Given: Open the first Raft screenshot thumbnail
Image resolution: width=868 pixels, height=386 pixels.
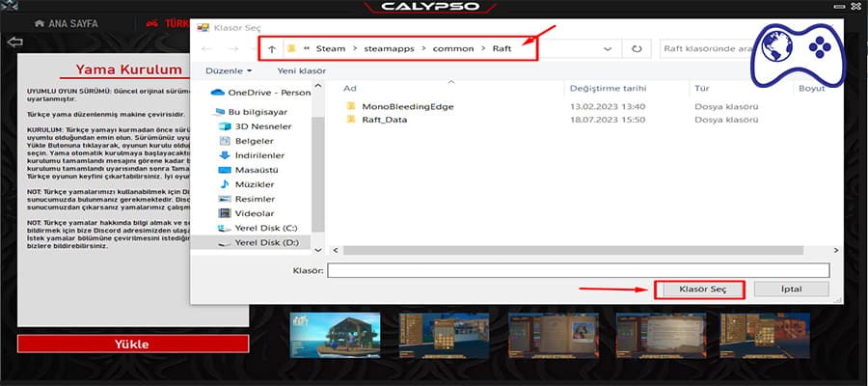Looking at the screenshot, I should [335, 335].
